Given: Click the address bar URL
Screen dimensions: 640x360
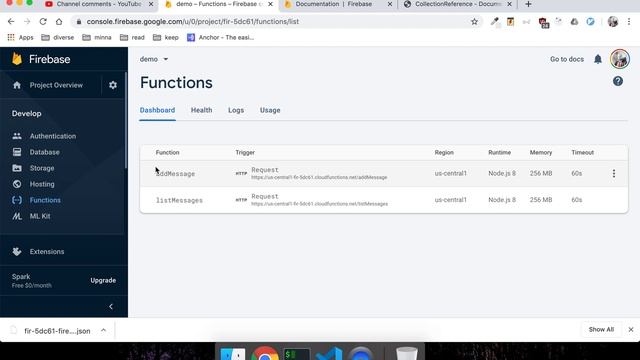Looking at the screenshot, I should 193,22.
